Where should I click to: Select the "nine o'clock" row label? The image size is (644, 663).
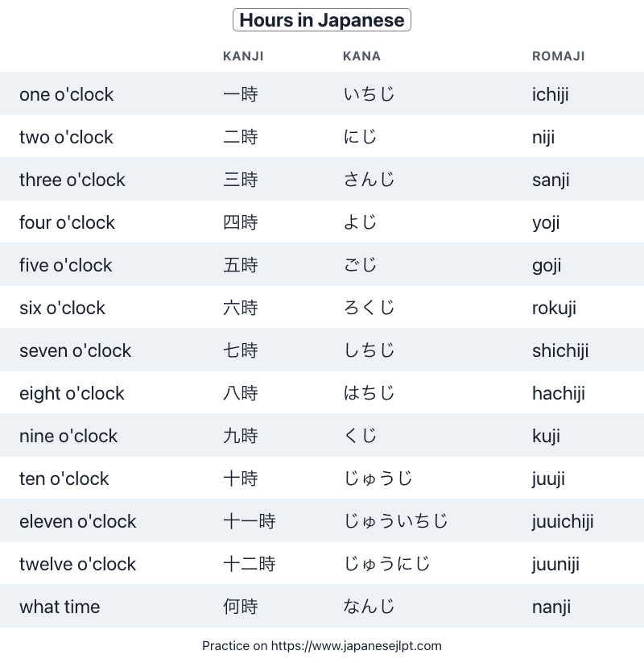point(68,436)
